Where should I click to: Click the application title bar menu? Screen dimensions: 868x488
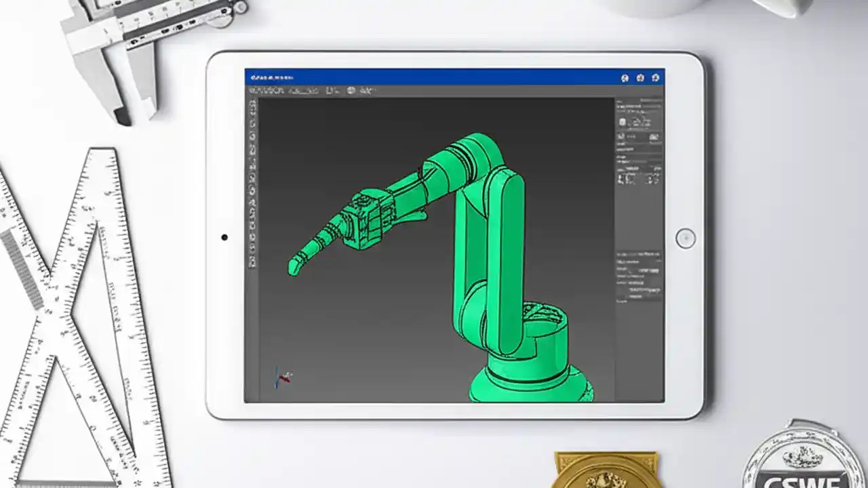click(x=271, y=77)
